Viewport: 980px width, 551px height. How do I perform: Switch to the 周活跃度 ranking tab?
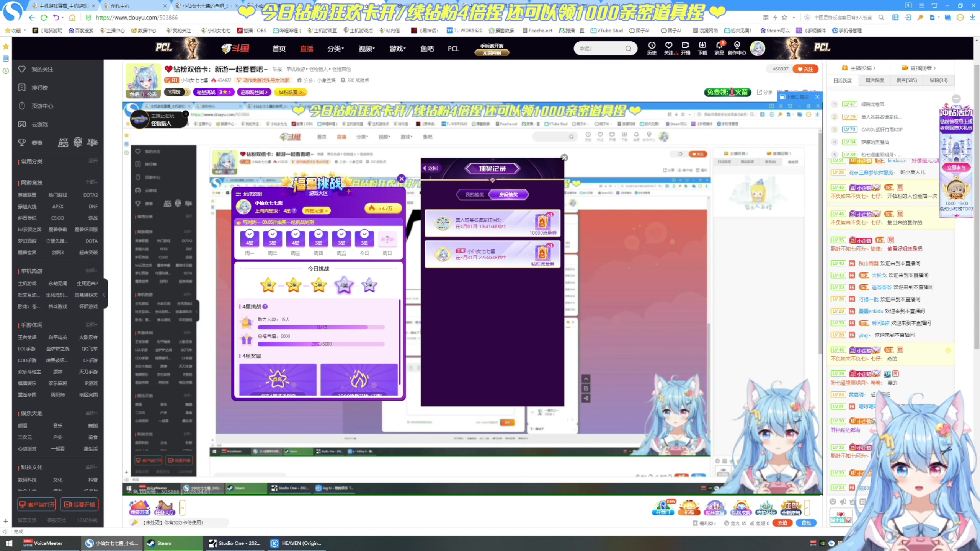coord(874,80)
